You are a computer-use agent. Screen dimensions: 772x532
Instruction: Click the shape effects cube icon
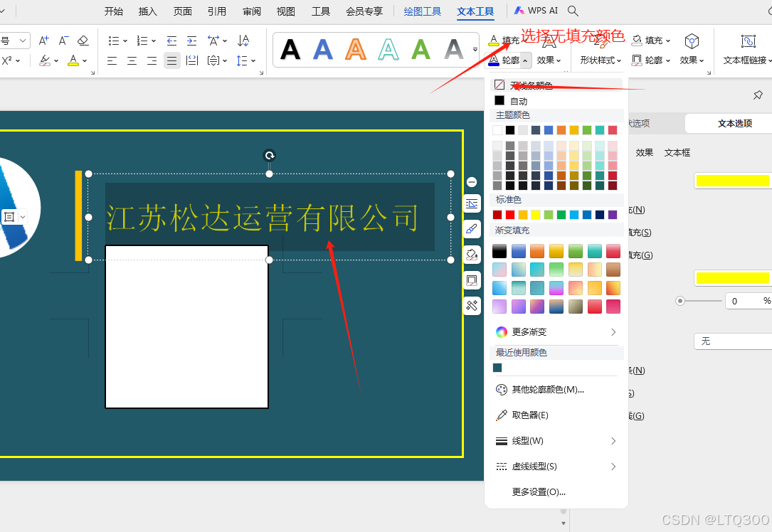pos(692,41)
